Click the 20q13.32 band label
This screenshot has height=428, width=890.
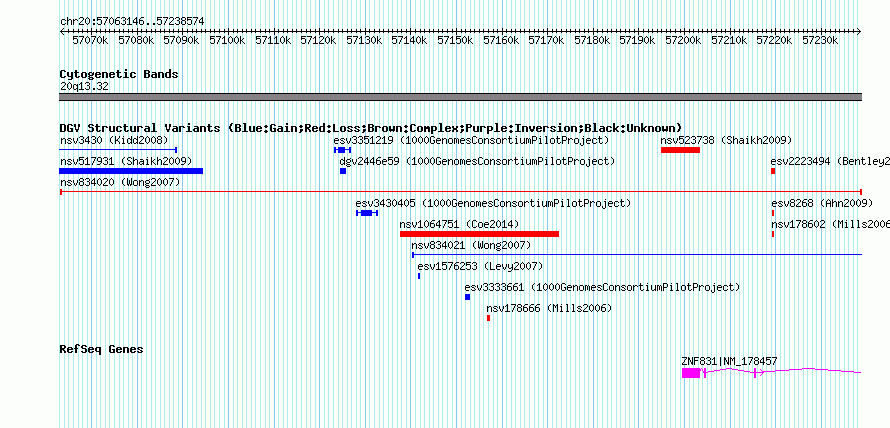click(84, 87)
